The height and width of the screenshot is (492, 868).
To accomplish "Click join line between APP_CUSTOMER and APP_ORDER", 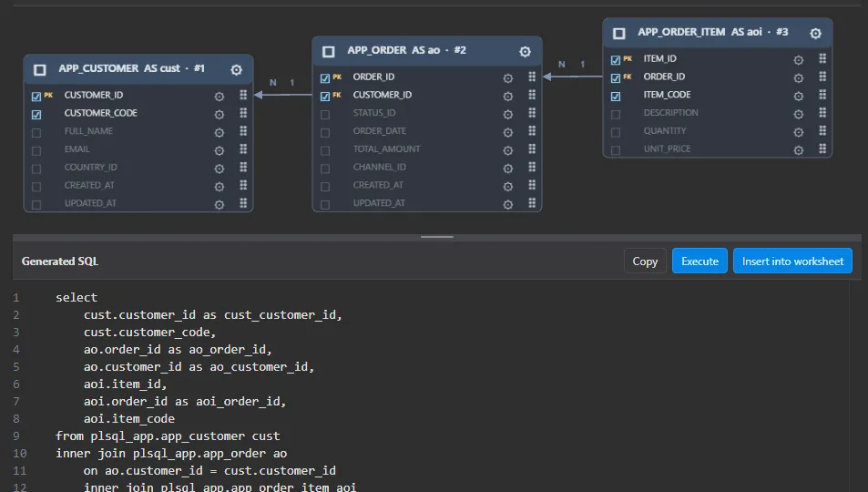I will [283, 95].
